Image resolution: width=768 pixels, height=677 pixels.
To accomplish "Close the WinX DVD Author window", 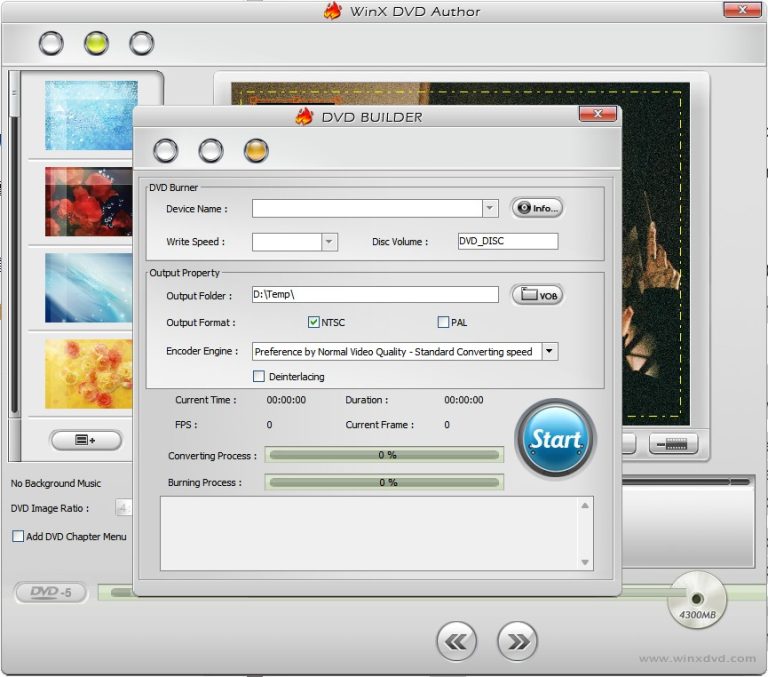I will (742, 9).
